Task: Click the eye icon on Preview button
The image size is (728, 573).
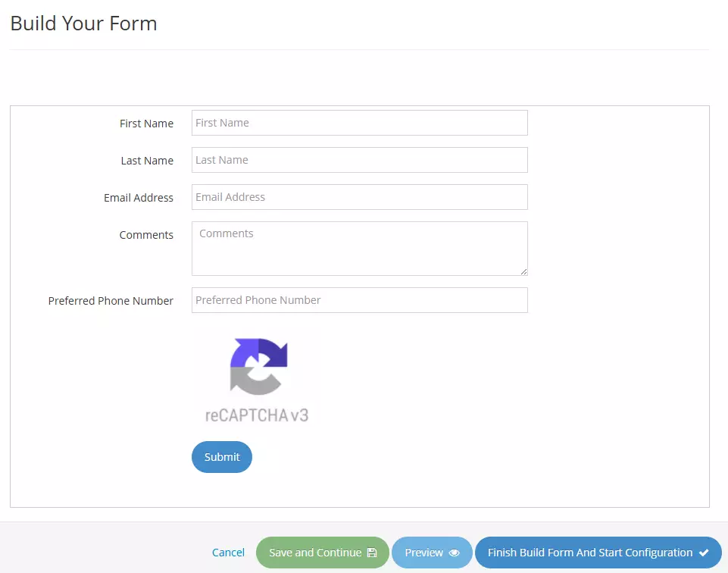Action: coord(454,553)
